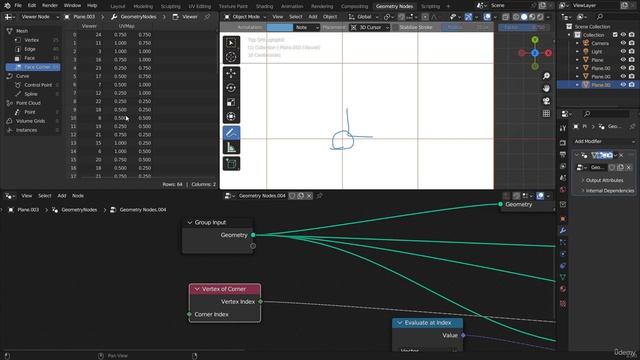Open the Global orientation dropdown
640x360 pixels.
[363, 17]
